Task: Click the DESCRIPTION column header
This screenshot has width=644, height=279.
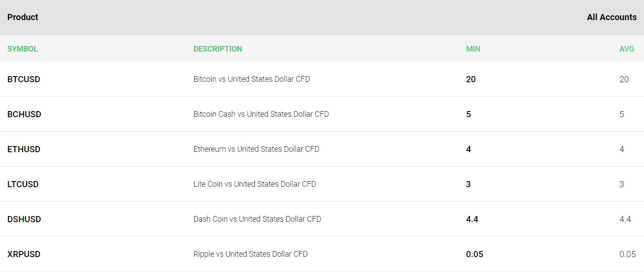Action: pos(218,49)
